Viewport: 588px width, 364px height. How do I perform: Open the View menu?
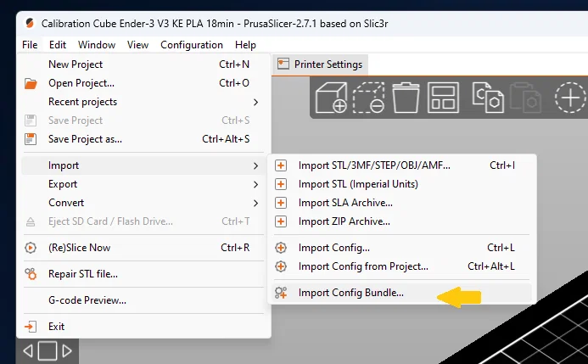tap(137, 45)
